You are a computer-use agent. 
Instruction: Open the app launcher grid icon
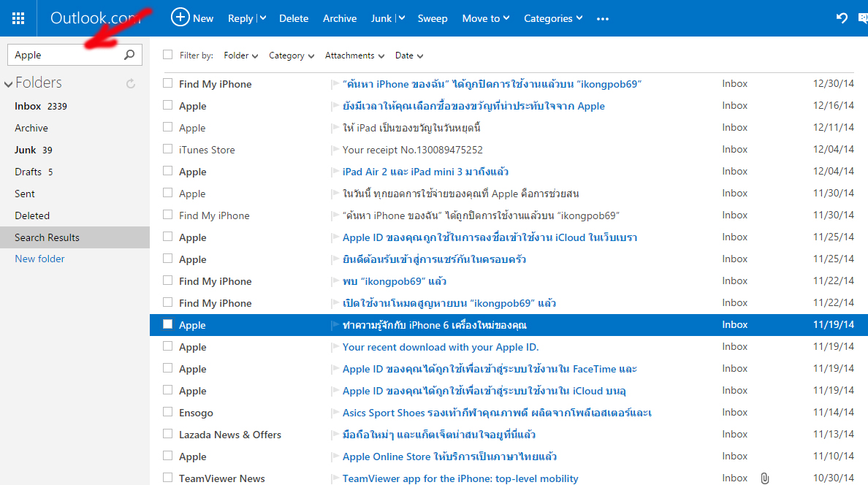pos(18,18)
